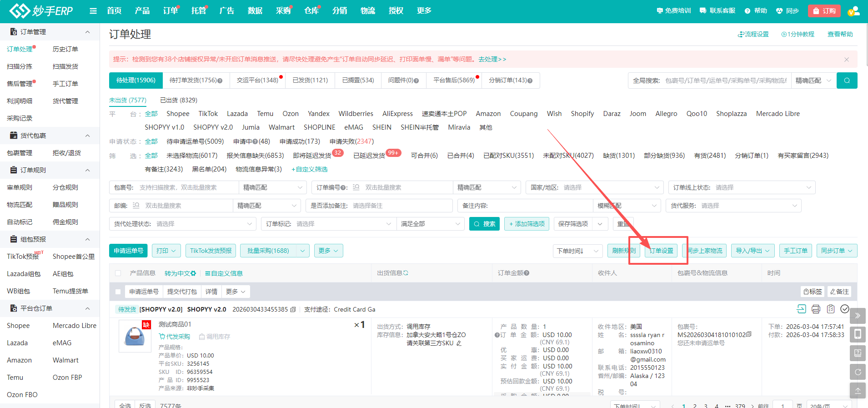Click the edit pencil next to 请关联第三方SKU
This screenshot has width=868, height=408.
pyautogui.click(x=459, y=343)
